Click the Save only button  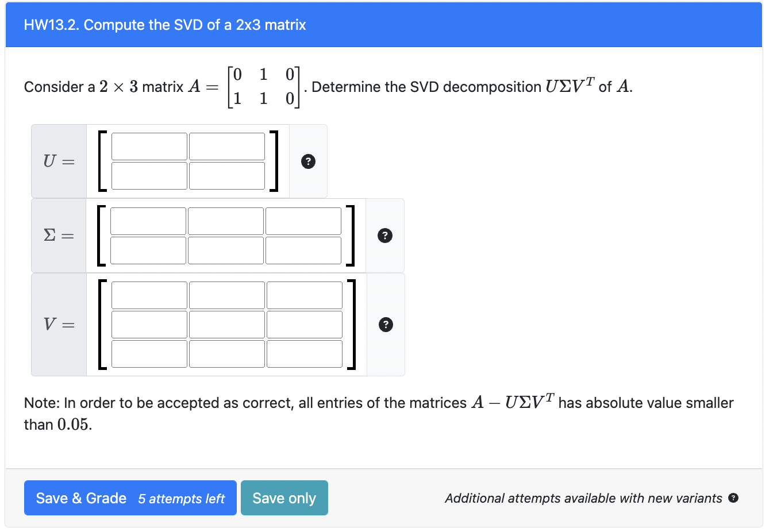[x=284, y=498]
